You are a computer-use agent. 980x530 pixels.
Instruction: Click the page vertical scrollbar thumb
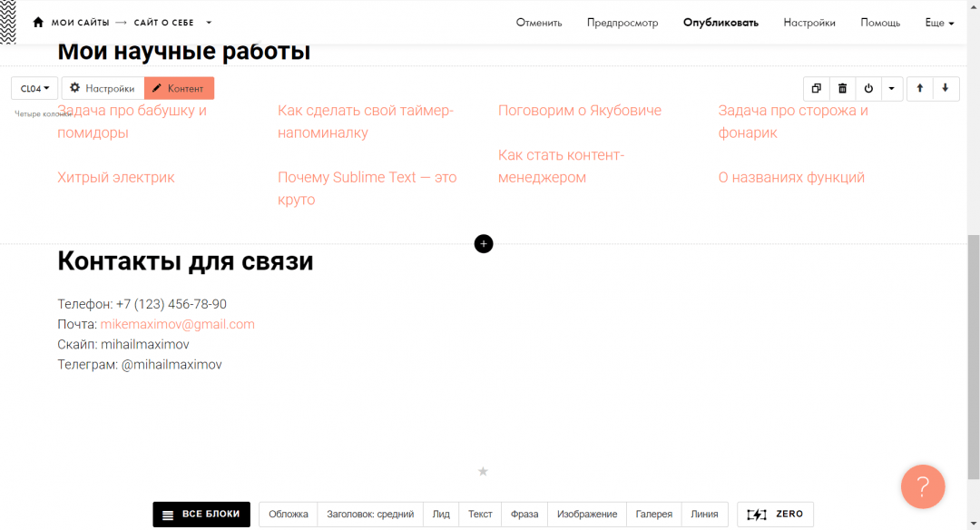click(x=974, y=354)
